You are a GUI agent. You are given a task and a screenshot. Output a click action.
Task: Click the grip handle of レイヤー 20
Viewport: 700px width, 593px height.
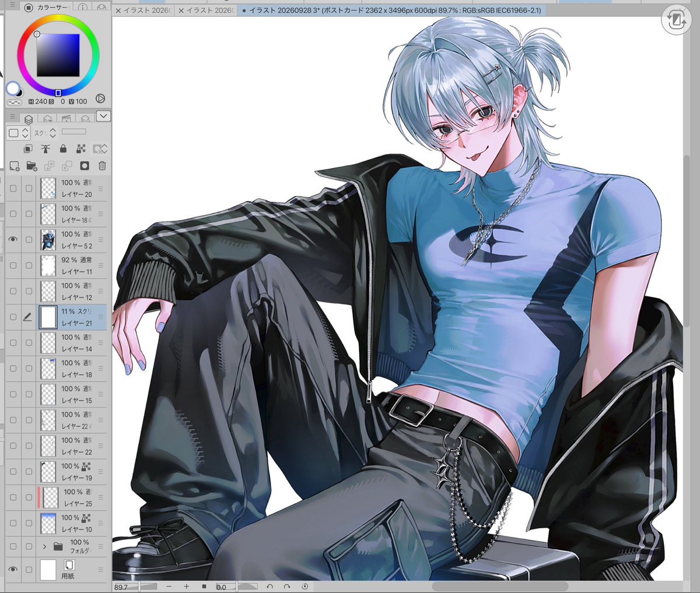[x=101, y=188]
